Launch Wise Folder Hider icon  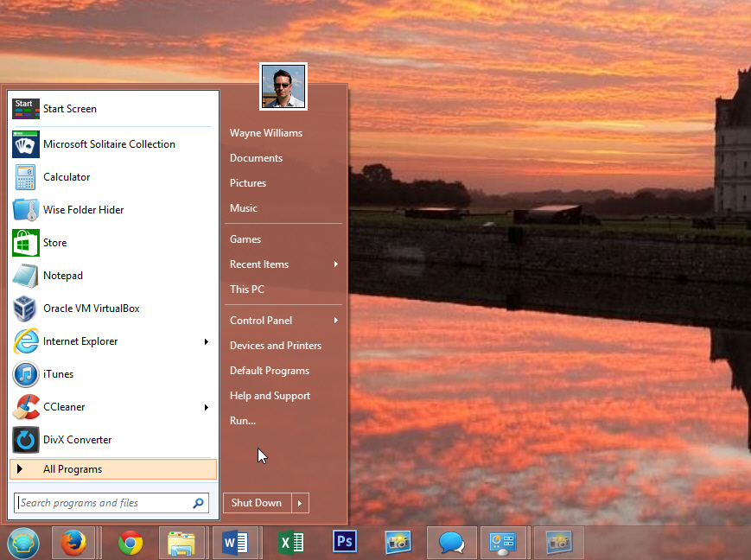[25, 210]
